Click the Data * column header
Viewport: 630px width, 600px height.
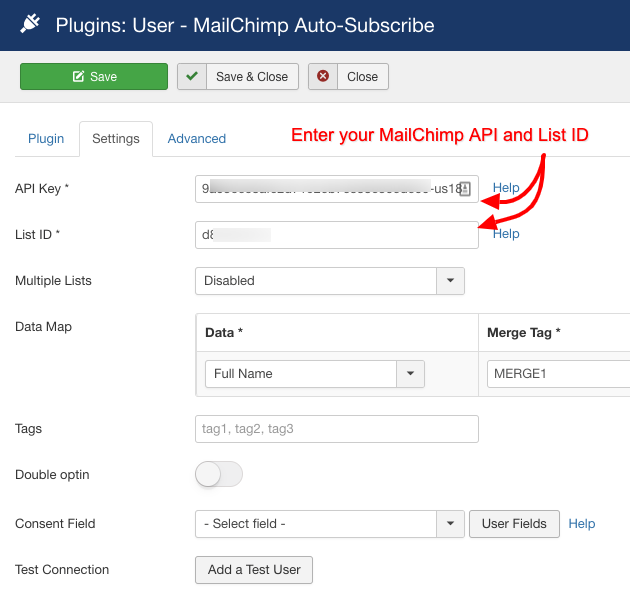224,333
